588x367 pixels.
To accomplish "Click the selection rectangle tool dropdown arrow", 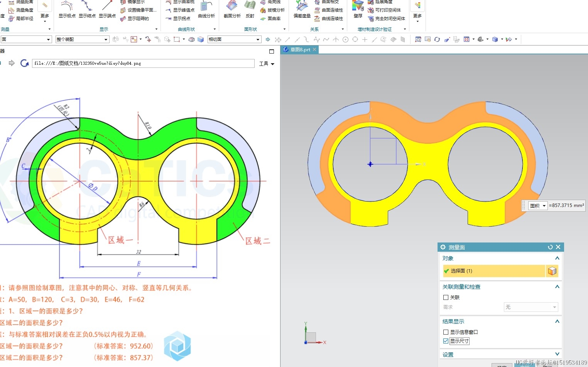I will coord(184,39).
